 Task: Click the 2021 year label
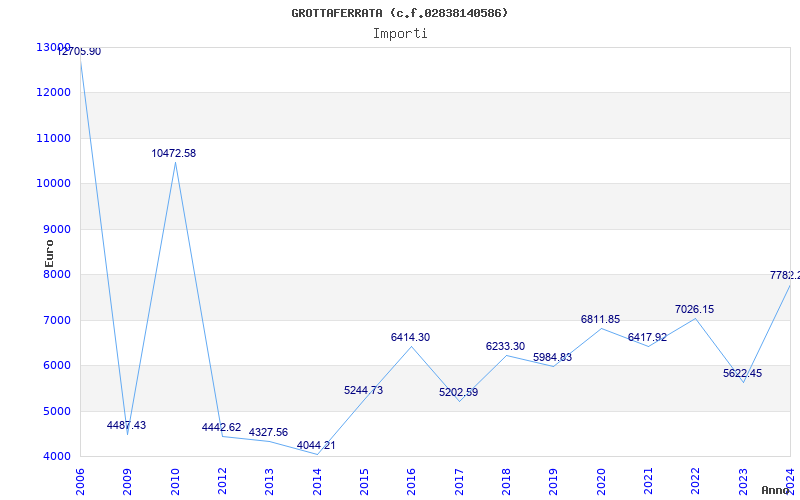tap(648, 482)
